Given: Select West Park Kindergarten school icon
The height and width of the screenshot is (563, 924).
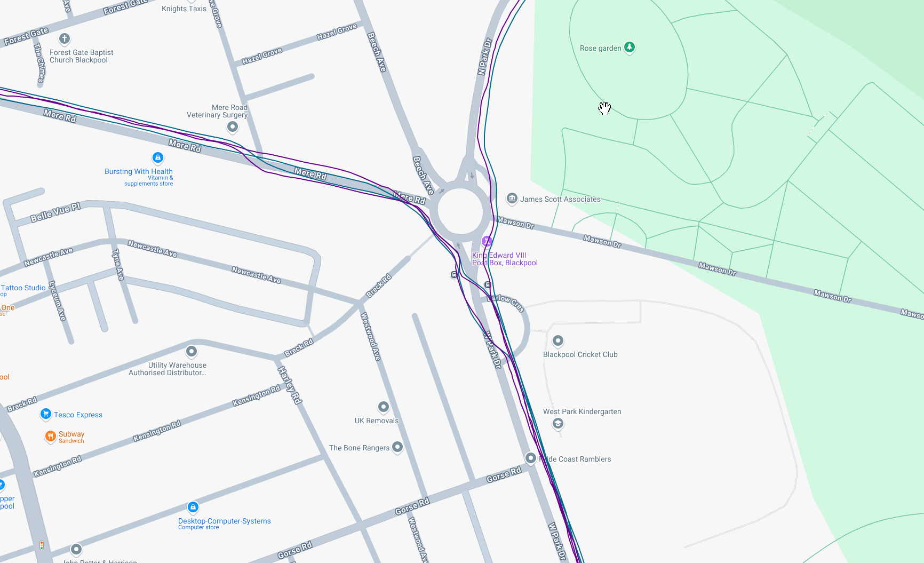Looking at the screenshot, I should coord(558,424).
